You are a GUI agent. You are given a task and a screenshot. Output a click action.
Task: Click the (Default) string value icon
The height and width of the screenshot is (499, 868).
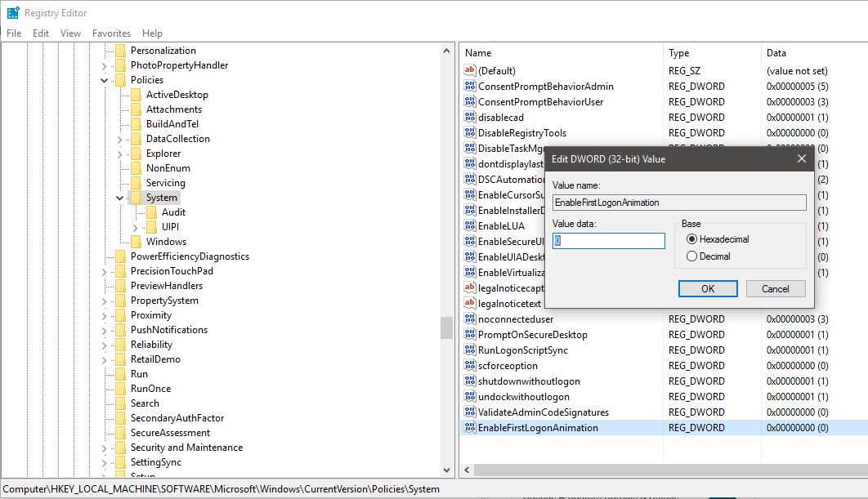click(x=469, y=70)
